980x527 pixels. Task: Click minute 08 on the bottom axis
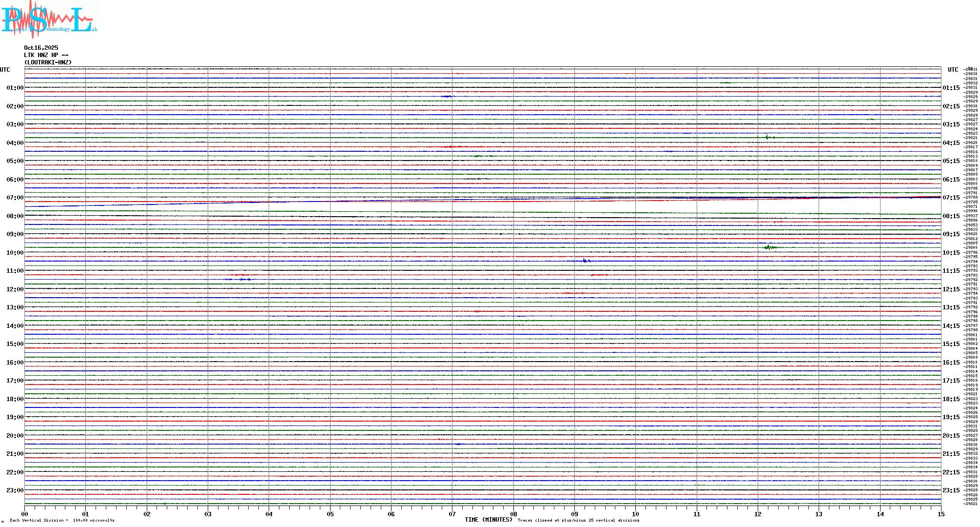[513, 514]
